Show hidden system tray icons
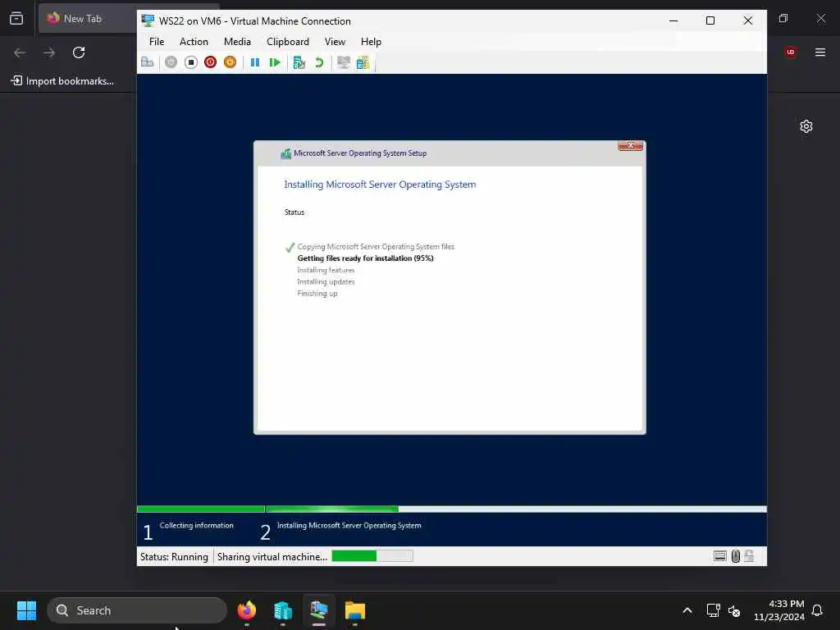 (687, 610)
